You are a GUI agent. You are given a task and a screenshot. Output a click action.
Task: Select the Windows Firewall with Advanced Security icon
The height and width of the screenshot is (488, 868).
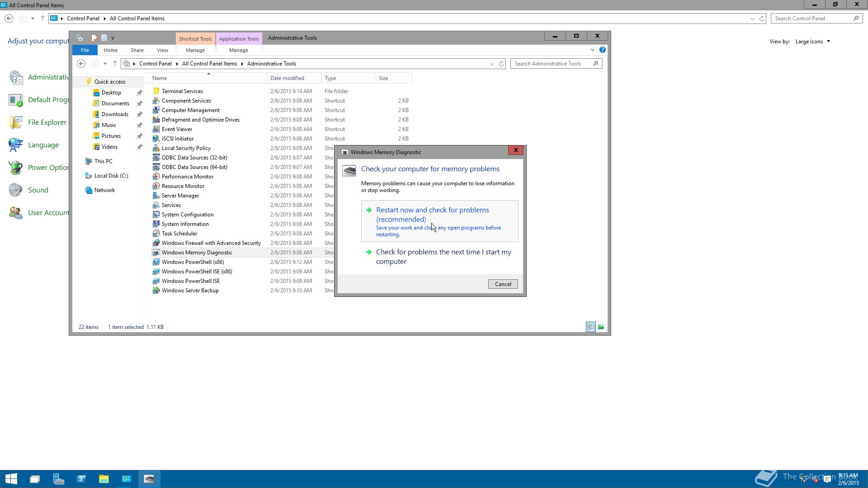(156, 243)
